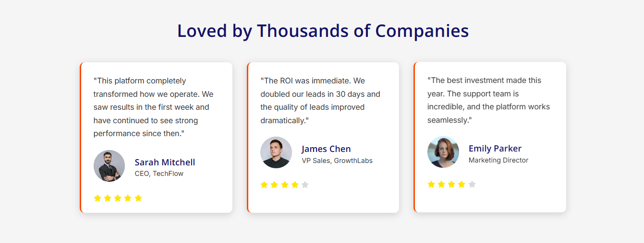
Task: Click the grey fifth star under James Chen
Action: pos(305,185)
